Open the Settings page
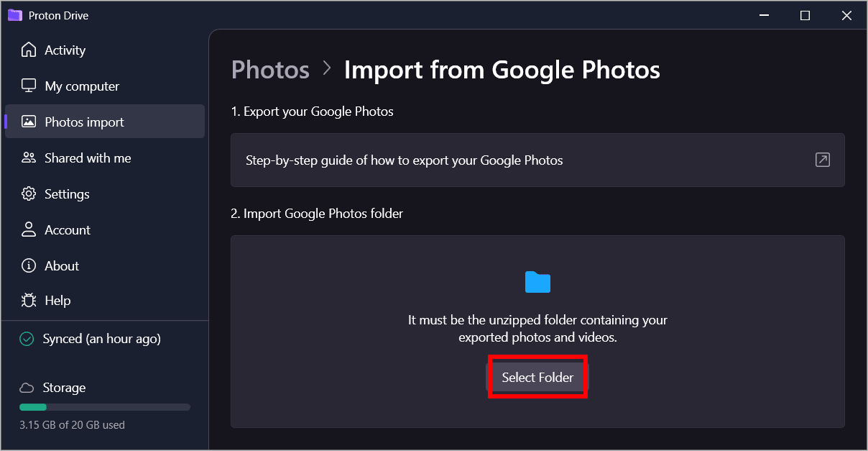The image size is (868, 451). click(105, 193)
